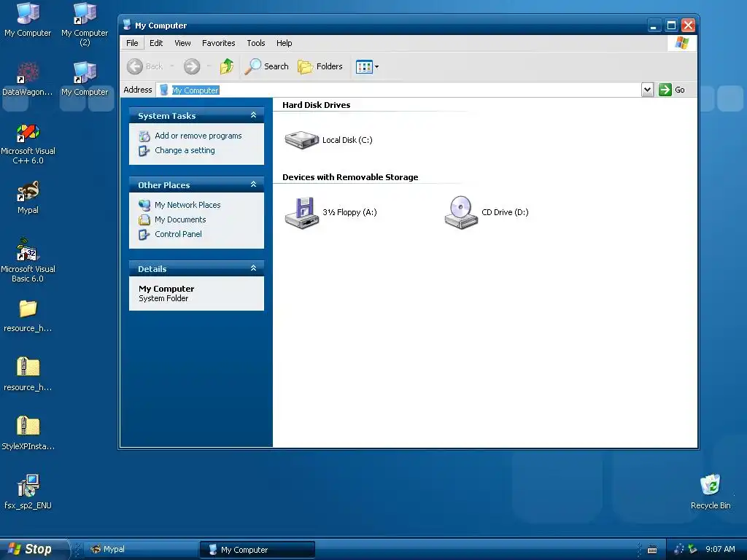Open the File menu
Image resolution: width=747 pixels, height=560 pixels.
click(132, 43)
